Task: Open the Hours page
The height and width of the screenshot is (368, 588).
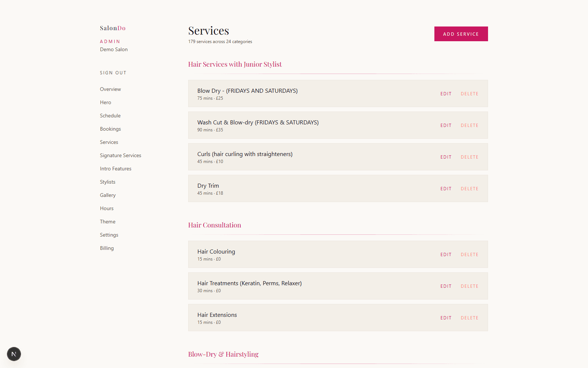Action: 107,208
